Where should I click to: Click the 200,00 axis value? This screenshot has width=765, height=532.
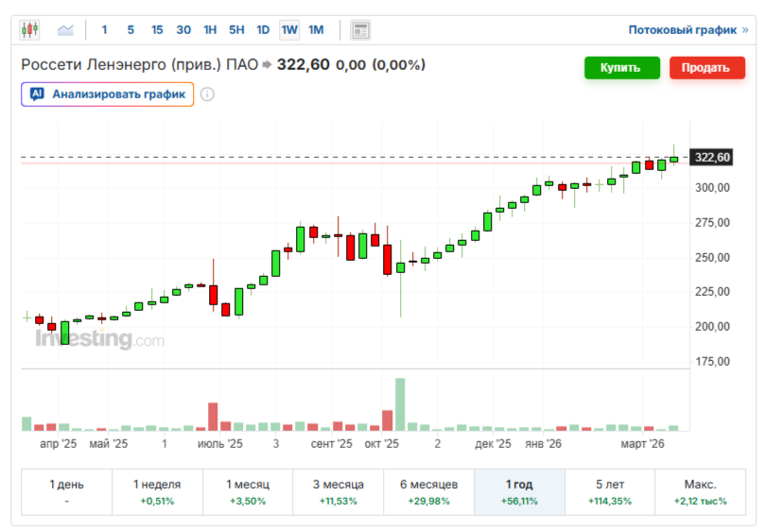712,327
